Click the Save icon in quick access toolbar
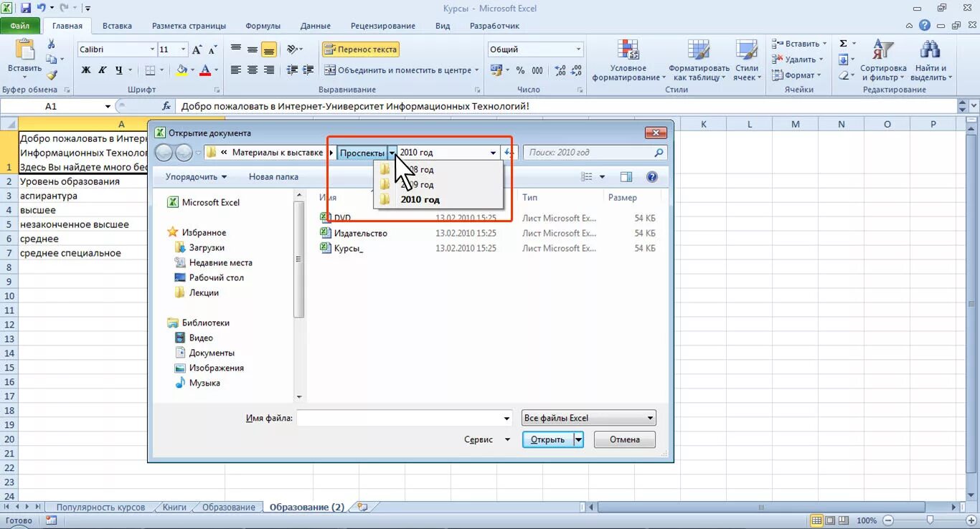Image resolution: width=980 pixels, height=529 pixels. [x=26, y=9]
